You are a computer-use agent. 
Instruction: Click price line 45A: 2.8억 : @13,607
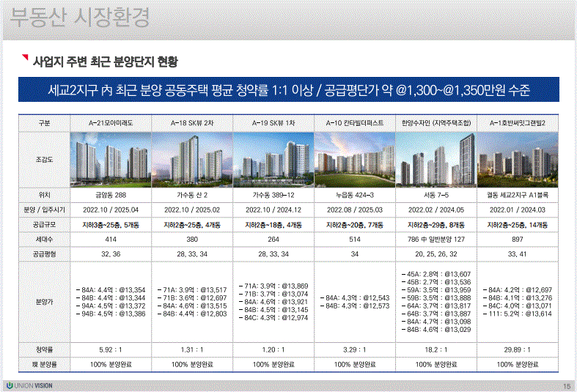pyautogui.click(x=436, y=274)
